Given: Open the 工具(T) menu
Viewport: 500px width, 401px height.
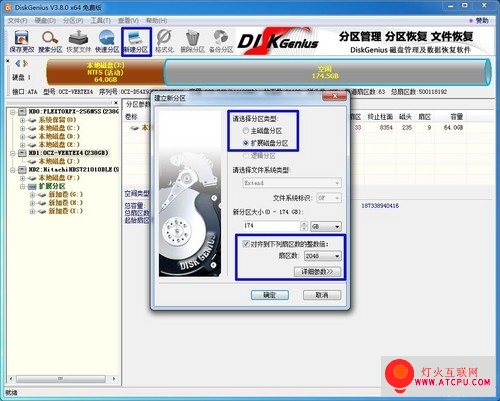Looking at the screenshot, I should coord(101,21).
